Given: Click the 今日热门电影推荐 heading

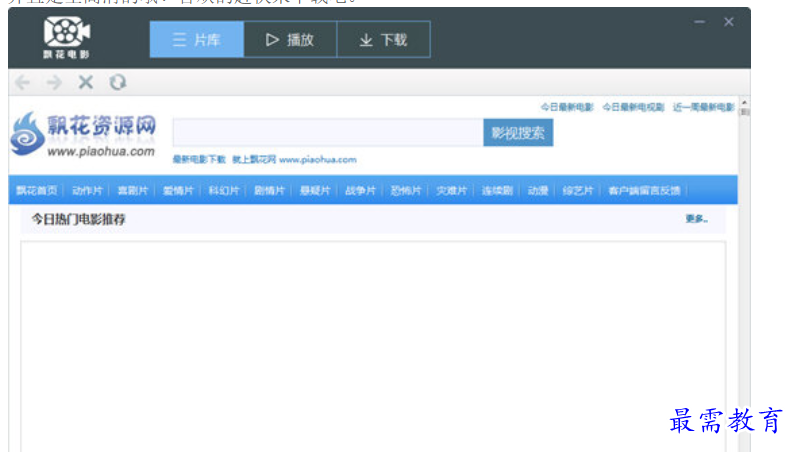Looking at the screenshot, I should 78,219.
